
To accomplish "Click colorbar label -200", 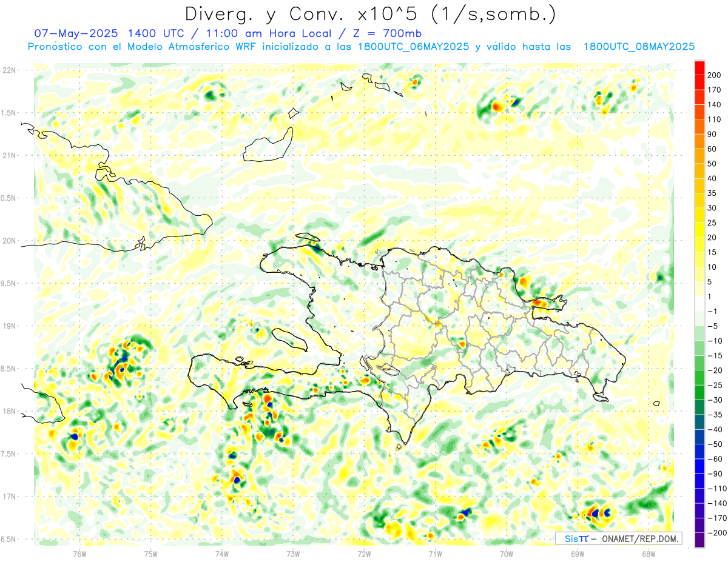I will pos(716,533).
